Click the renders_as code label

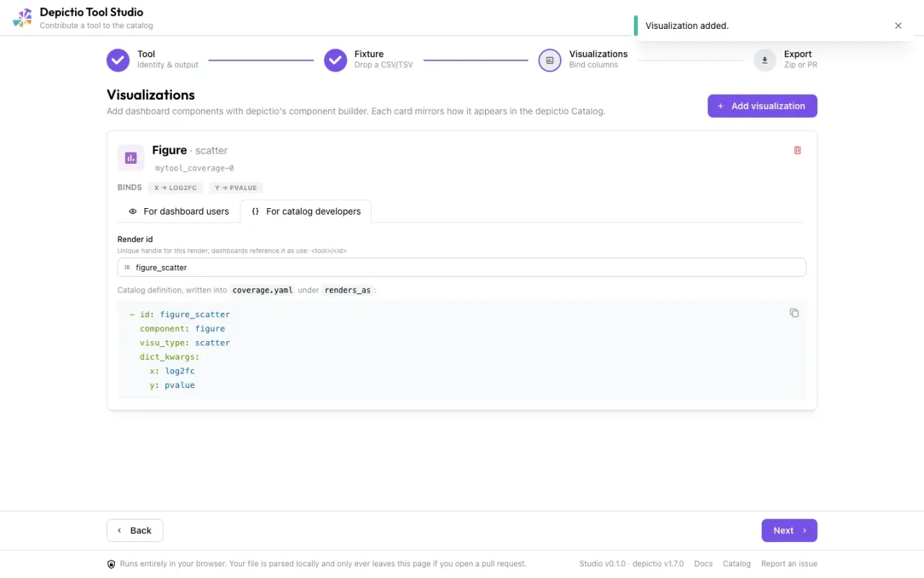click(x=348, y=290)
